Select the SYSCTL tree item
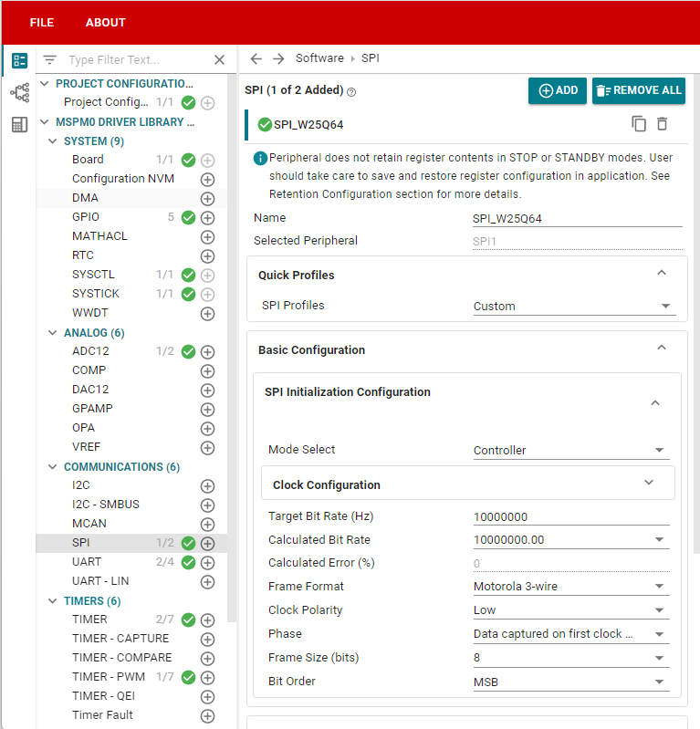The height and width of the screenshot is (729, 700). coord(93,275)
